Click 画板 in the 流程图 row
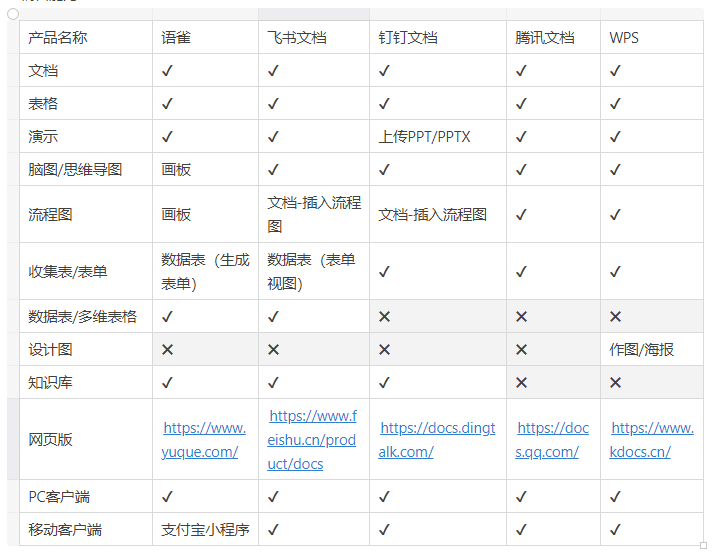This screenshot has width=716, height=556. tap(176, 214)
